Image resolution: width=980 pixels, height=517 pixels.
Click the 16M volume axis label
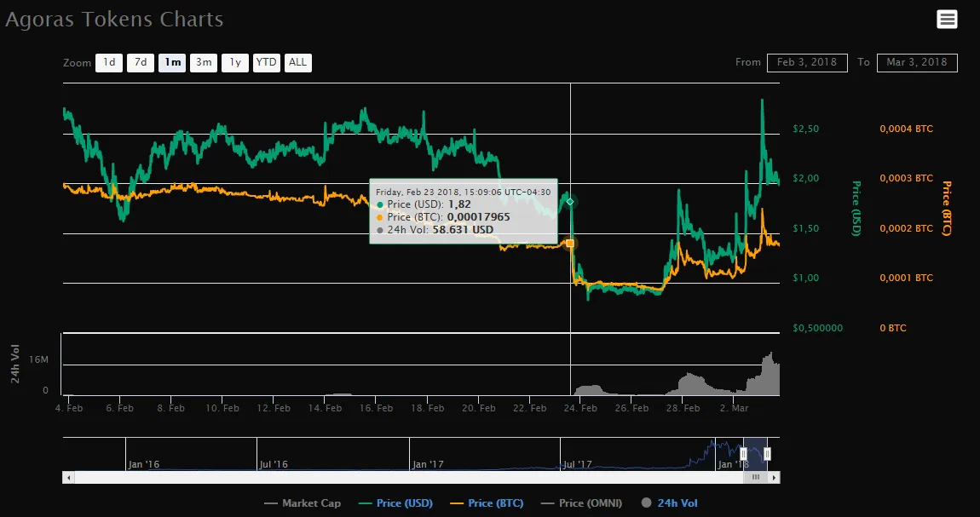coord(38,359)
